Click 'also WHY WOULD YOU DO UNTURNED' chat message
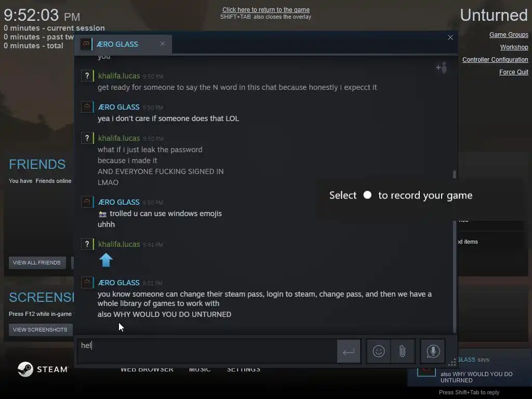 164,314
